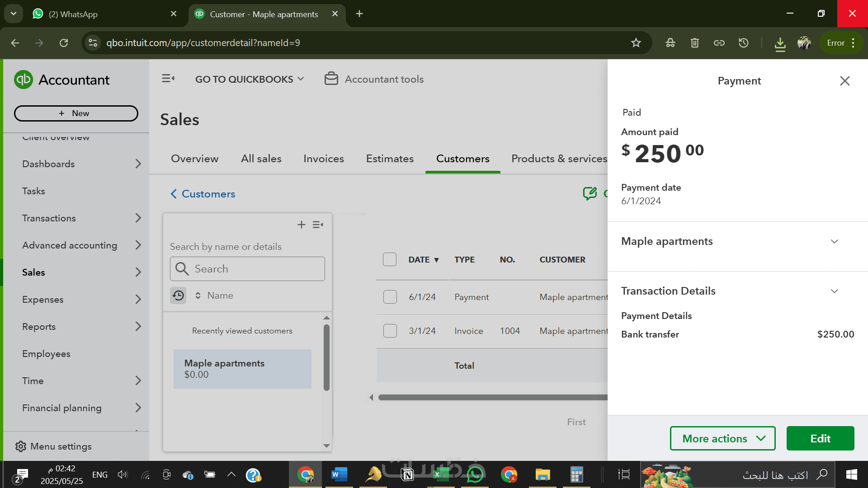This screenshot has height=488, width=868.
Task: Click the green Edit button
Action: pyautogui.click(x=820, y=438)
